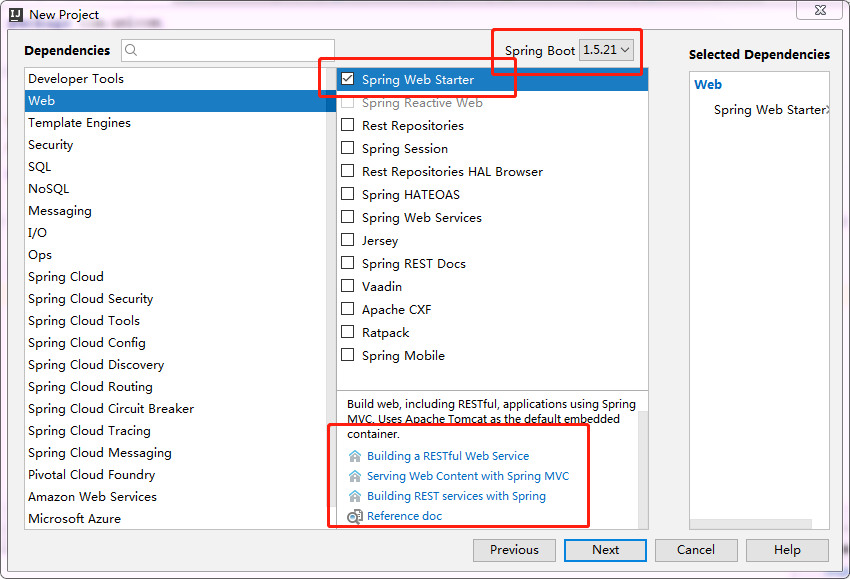Click the Selected Dependencies horizontal scrollbar
The height and width of the screenshot is (579, 850).
point(751,524)
